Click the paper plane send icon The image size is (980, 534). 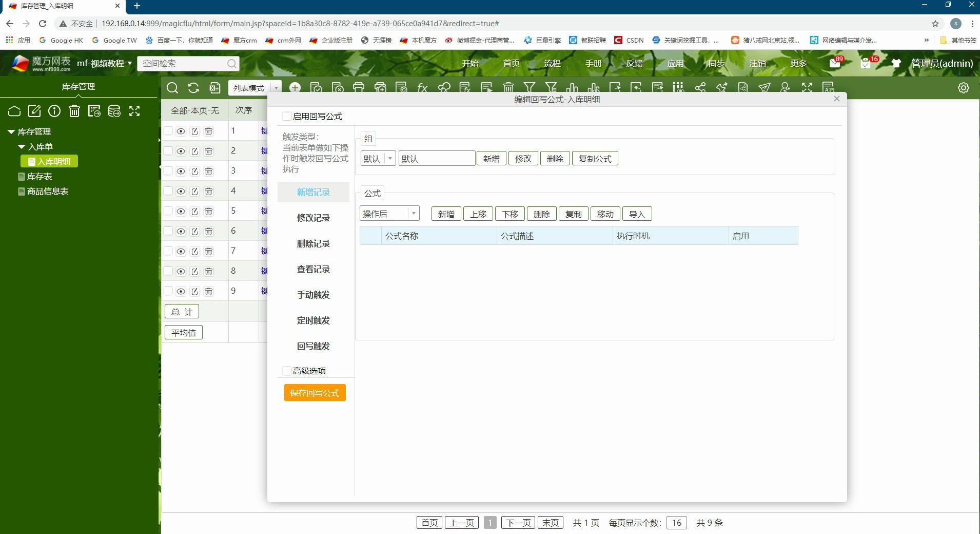[765, 88]
